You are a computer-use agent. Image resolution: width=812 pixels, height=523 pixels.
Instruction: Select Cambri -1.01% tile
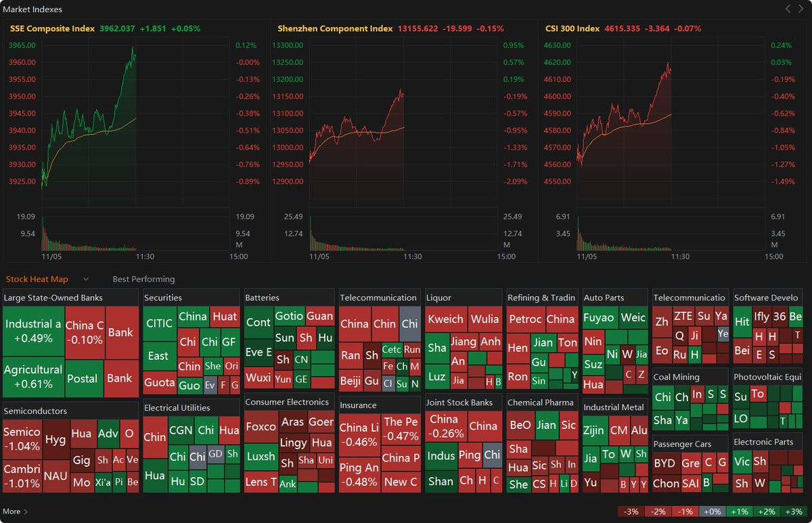point(22,475)
